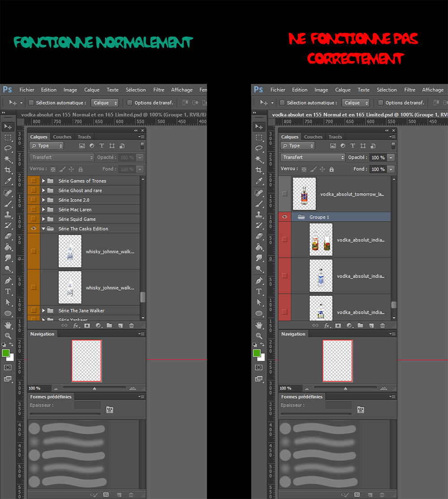Tick Options de transf. checkbox in right window
The width and height of the screenshot is (448, 499).
point(381,103)
